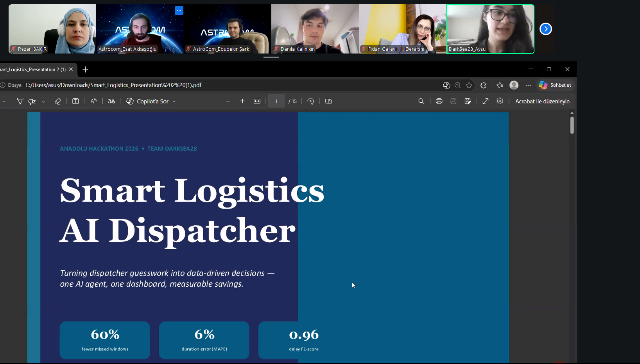Image resolution: width=640 pixels, height=364 pixels.
Task: Click the Sohbet et Copilot button
Action: (555, 85)
